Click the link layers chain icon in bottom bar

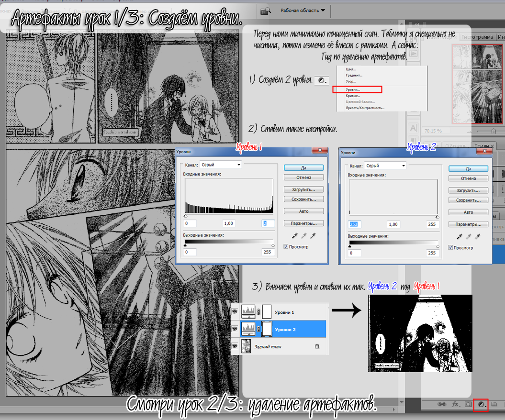click(442, 404)
